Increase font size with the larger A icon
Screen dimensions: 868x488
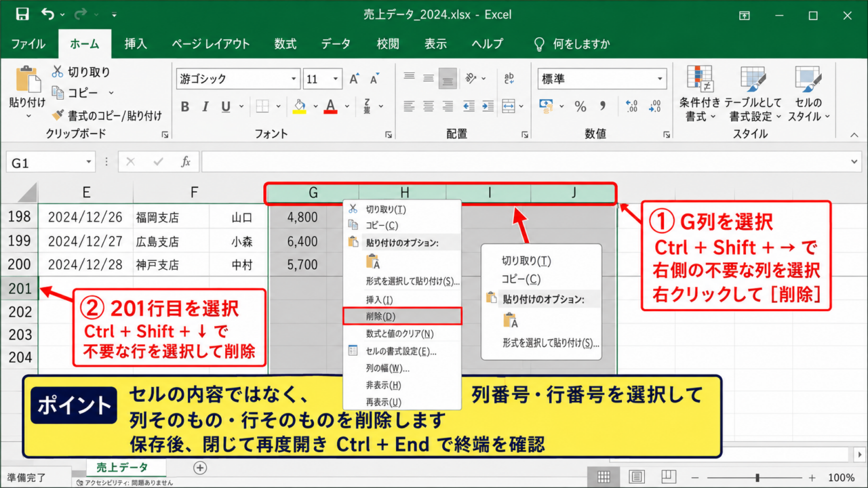click(354, 79)
